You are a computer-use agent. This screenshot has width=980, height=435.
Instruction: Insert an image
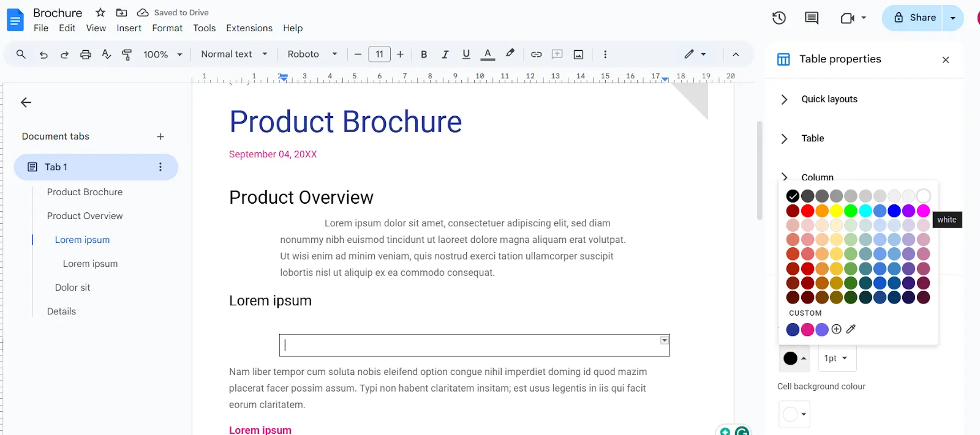[x=578, y=54]
